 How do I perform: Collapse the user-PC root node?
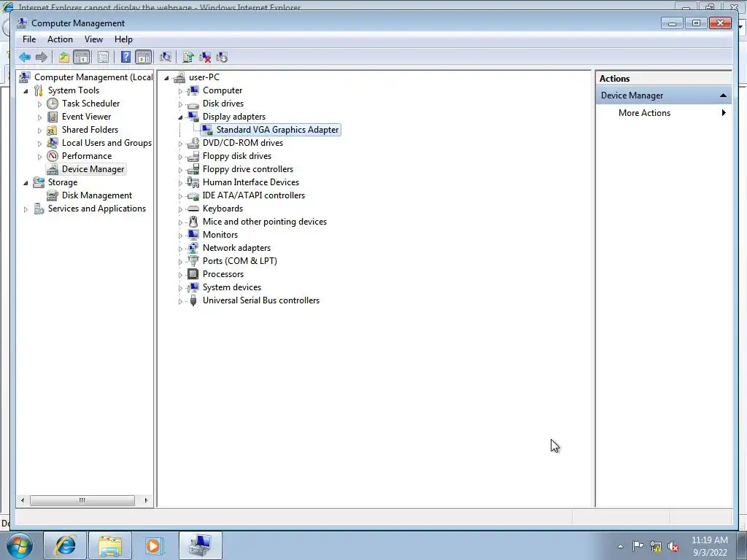click(166, 77)
